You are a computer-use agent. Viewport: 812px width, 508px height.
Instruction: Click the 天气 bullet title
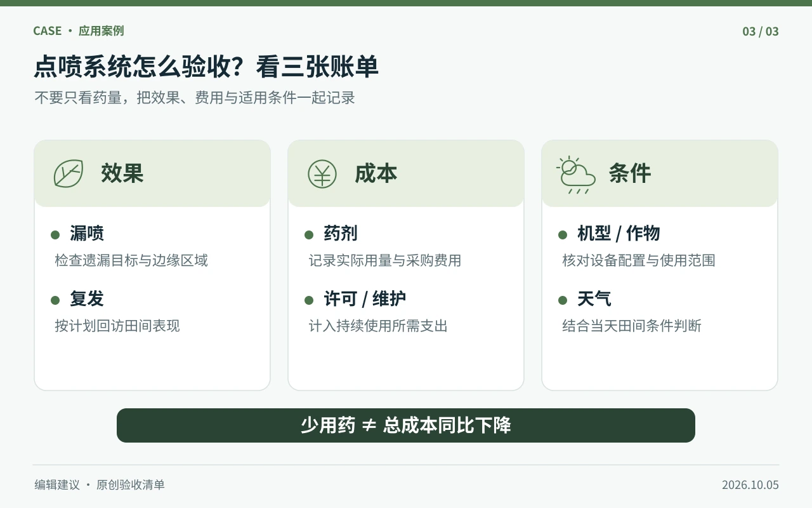594,299
